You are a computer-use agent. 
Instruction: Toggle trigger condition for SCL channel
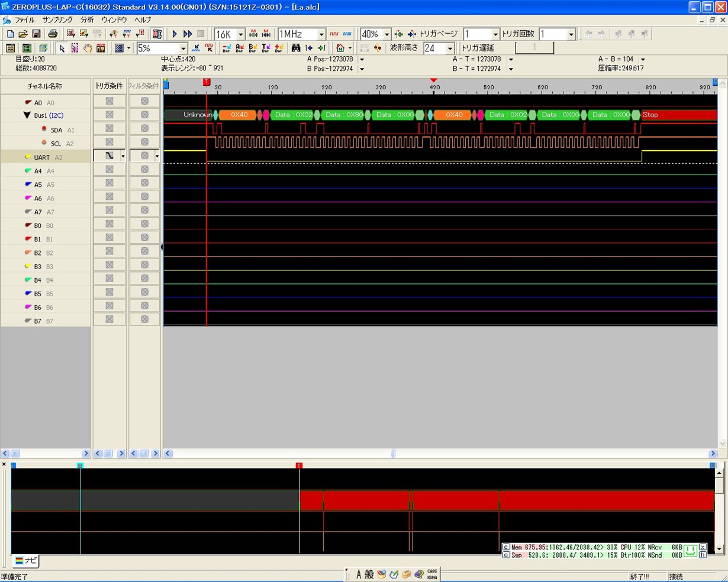coord(109,142)
